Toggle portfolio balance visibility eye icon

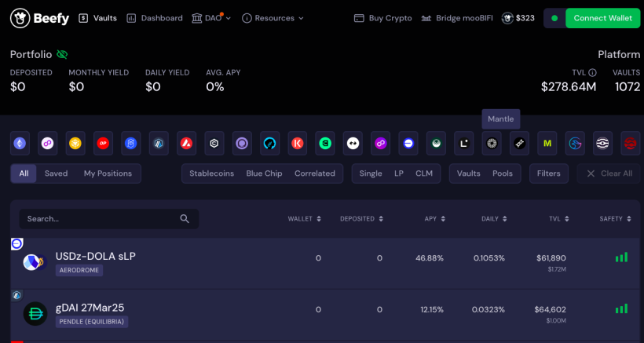coord(62,55)
